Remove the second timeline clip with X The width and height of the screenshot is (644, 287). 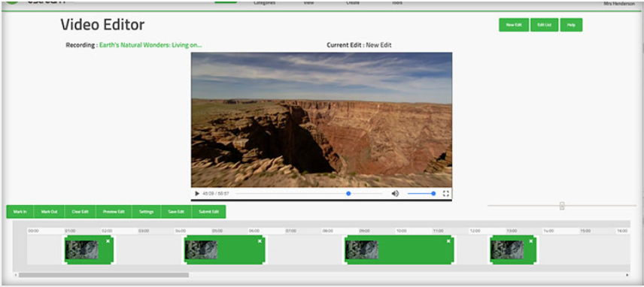pos(260,241)
